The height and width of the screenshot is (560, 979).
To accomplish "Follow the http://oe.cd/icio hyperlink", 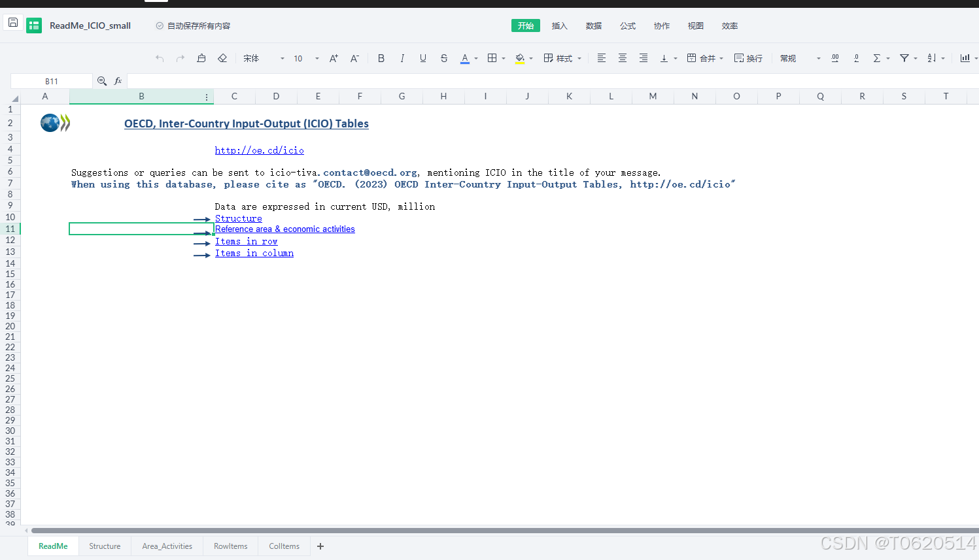I will click(260, 150).
